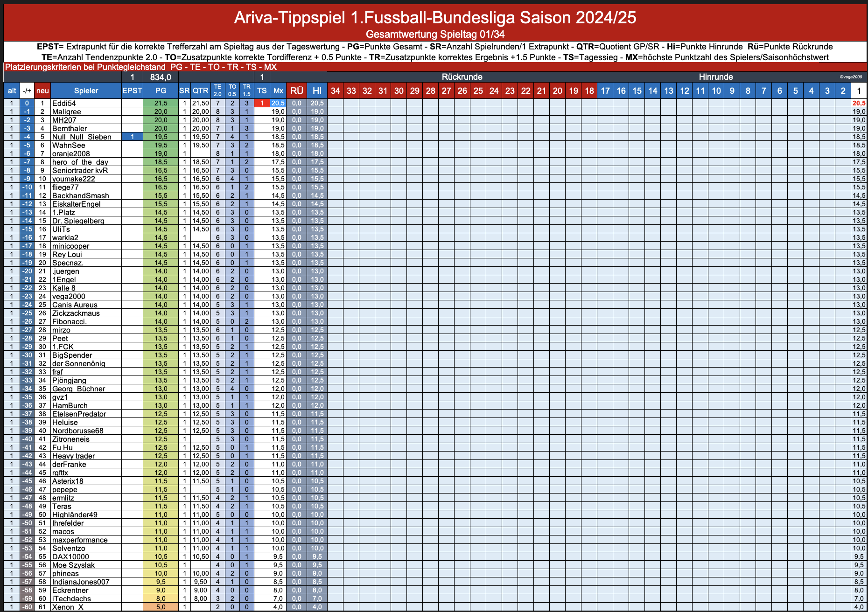The image size is (868, 612).
Task: Click Xenon_X's PG value 5,0
Action: tap(161, 607)
